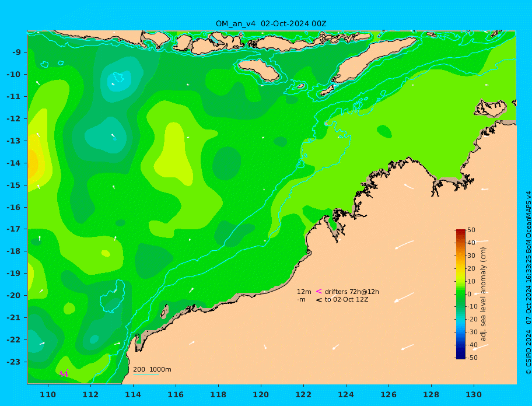Viewport: 532px width, 406px height.
Task: Click the '-16' latitude axis label
Action: pos(13,207)
